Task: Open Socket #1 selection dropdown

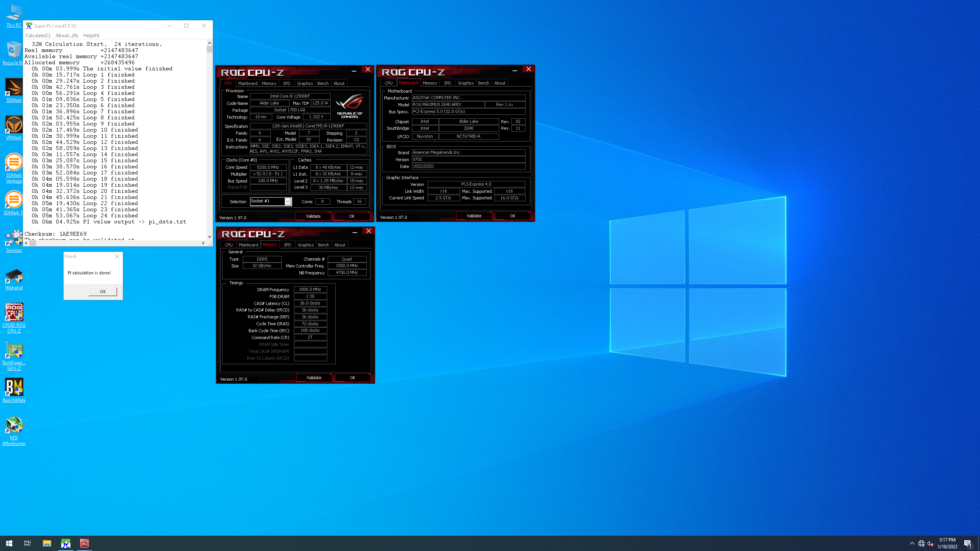Action: [x=288, y=202]
